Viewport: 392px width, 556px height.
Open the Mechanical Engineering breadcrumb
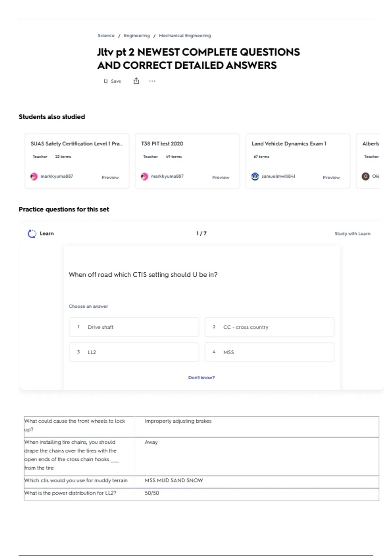point(185,36)
